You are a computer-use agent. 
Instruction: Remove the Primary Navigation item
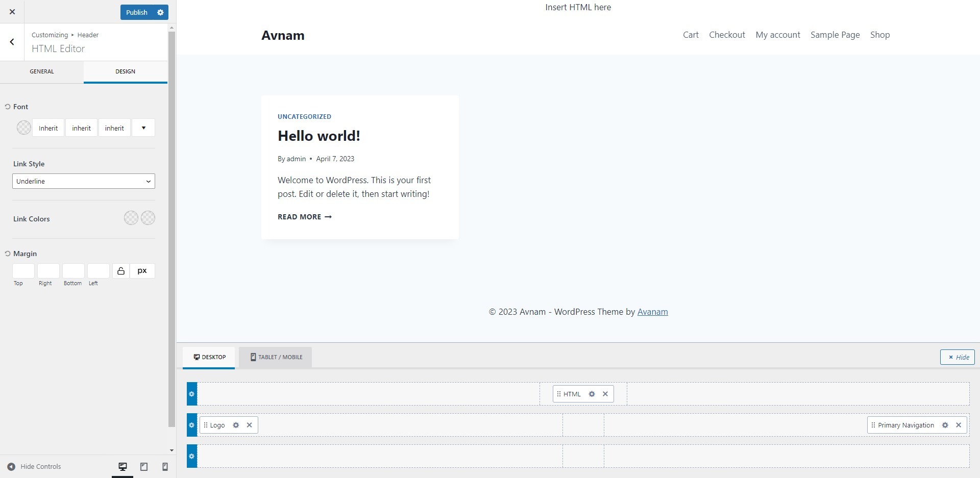click(x=959, y=425)
